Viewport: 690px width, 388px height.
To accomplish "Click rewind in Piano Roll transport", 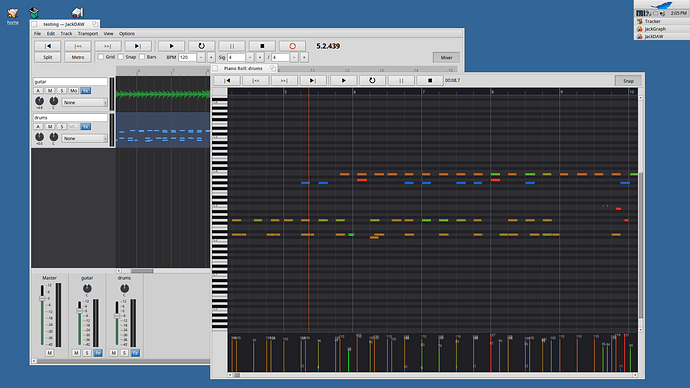I will click(x=256, y=81).
